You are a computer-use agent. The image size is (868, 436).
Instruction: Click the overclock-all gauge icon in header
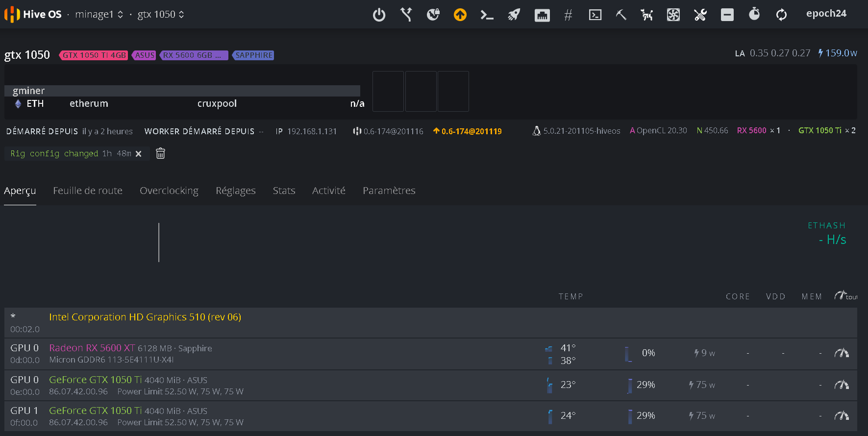point(846,295)
